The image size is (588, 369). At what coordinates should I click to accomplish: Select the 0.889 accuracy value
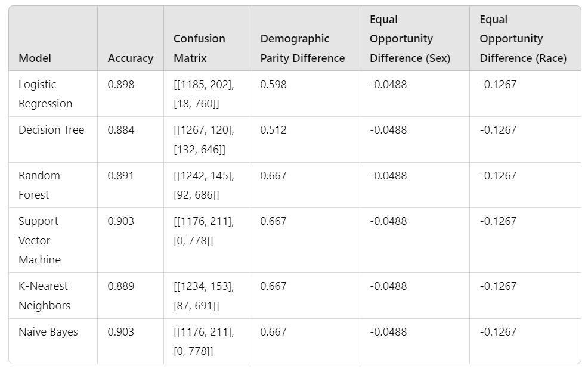click(121, 286)
